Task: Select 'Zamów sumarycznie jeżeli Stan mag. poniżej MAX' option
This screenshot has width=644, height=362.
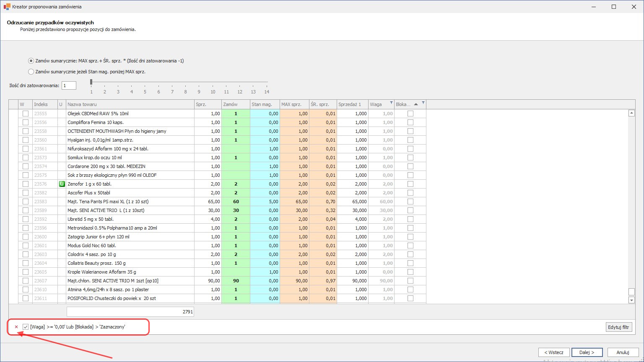Action: click(31, 72)
